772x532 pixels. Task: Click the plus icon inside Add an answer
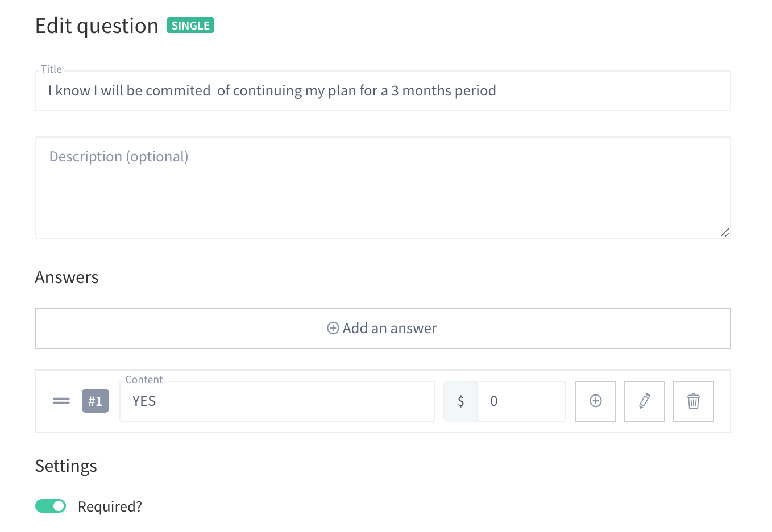coord(333,328)
